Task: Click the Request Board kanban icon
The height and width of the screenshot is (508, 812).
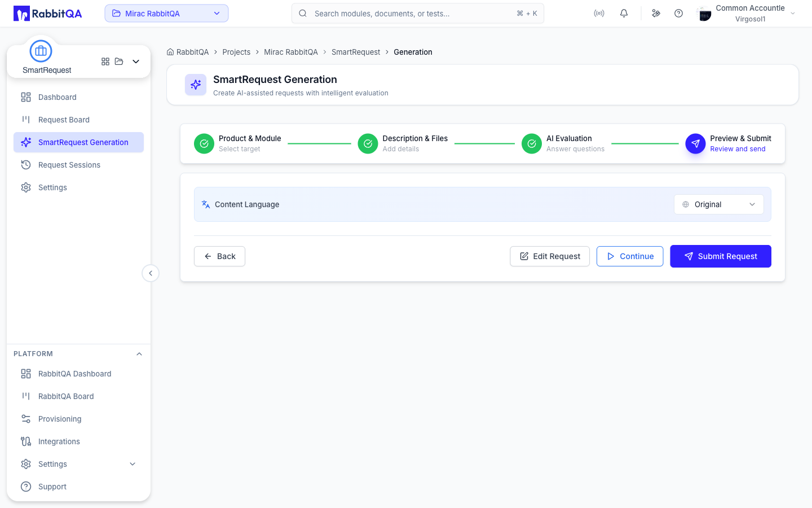Action: (x=26, y=120)
